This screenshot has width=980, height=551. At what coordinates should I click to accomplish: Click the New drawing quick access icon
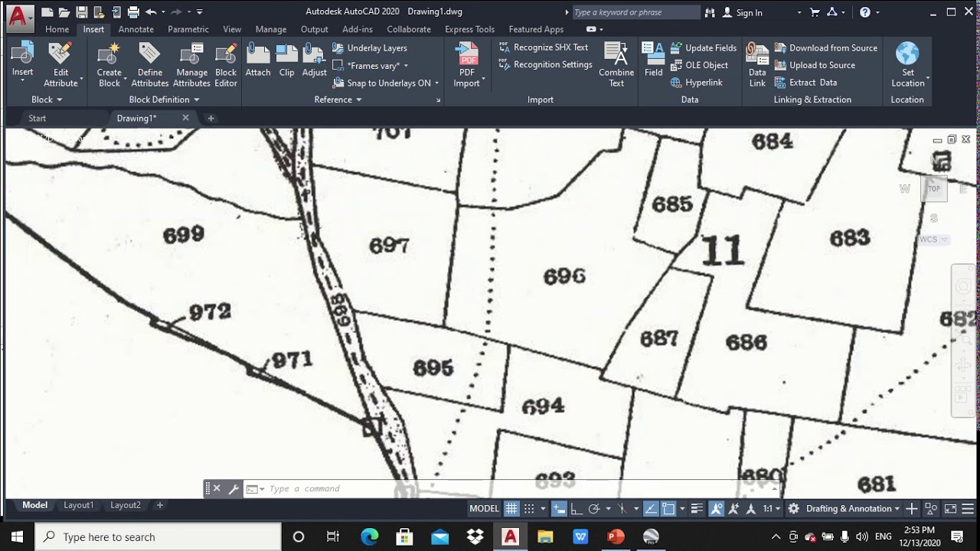click(47, 12)
